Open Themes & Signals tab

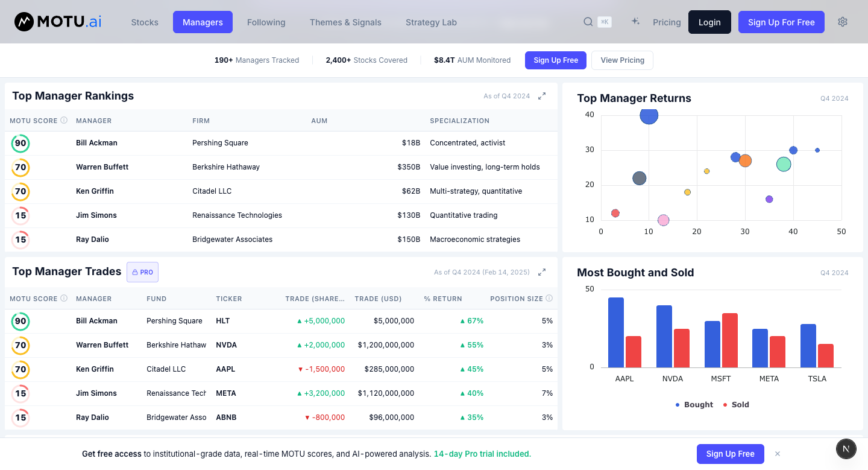345,22
